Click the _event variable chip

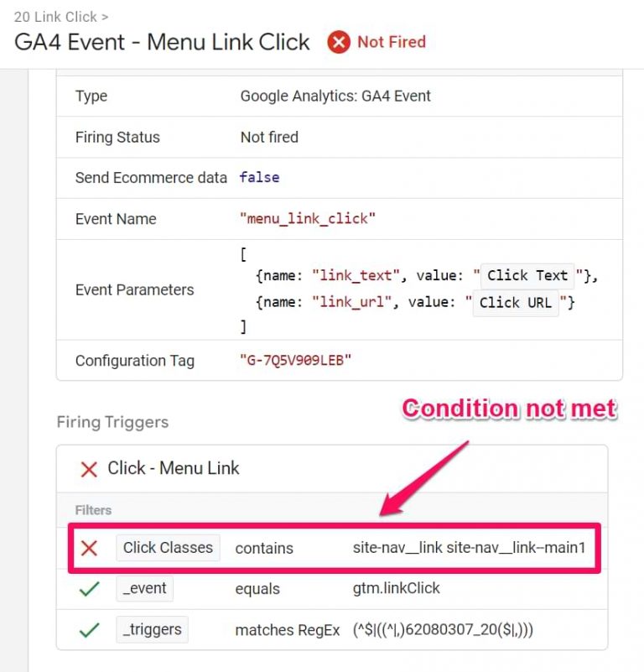143,588
